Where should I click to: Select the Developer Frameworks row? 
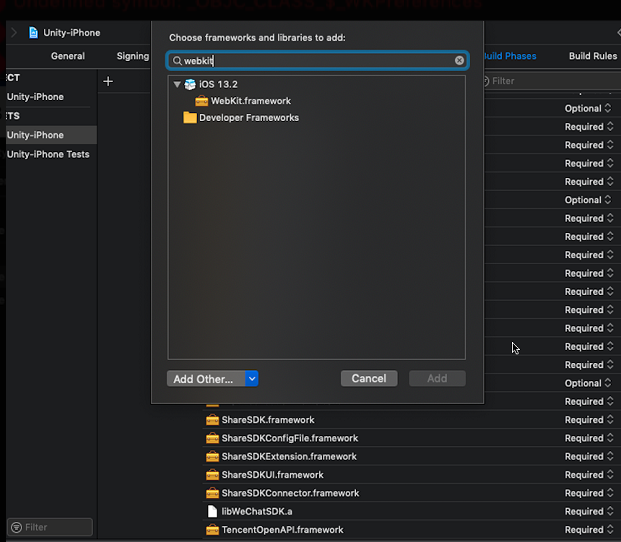tap(316, 118)
